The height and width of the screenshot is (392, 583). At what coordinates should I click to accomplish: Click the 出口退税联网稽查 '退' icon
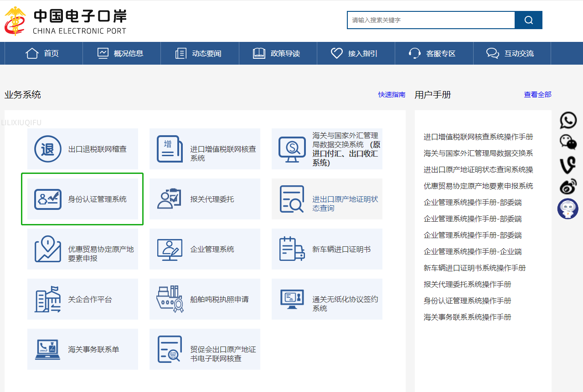tap(48, 149)
